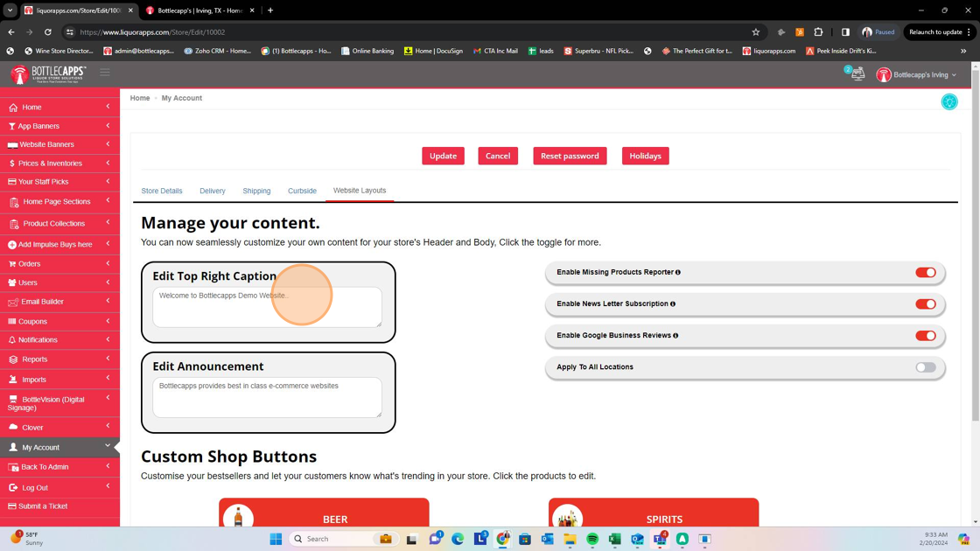Expand the Reports sidebar chevron

point(108,359)
